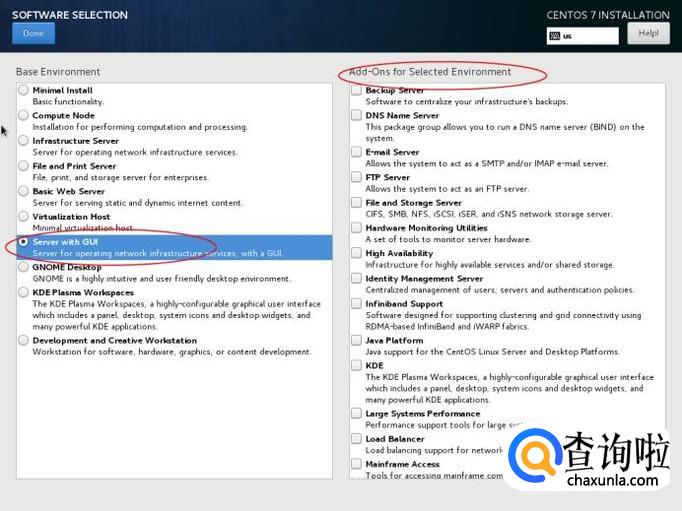Screen dimensions: 682x511
Task: Check the Identity Management Server add-on
Action: click(x=357, y=278)
